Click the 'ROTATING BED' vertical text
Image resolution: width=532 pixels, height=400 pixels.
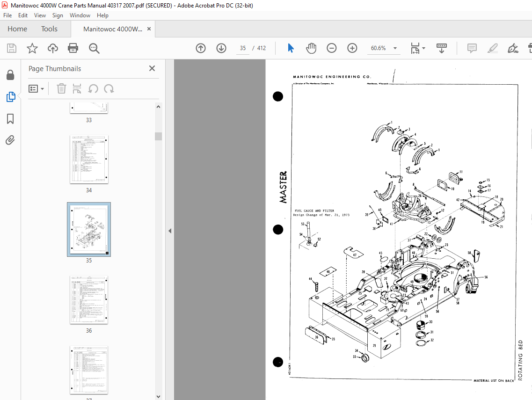(521, 360)
